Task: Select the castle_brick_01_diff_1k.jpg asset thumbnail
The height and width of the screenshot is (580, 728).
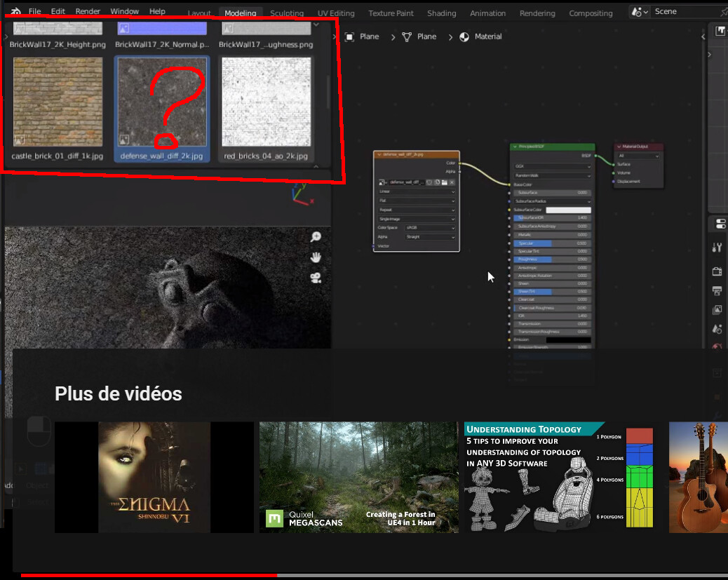Action: tap(58, 102)
